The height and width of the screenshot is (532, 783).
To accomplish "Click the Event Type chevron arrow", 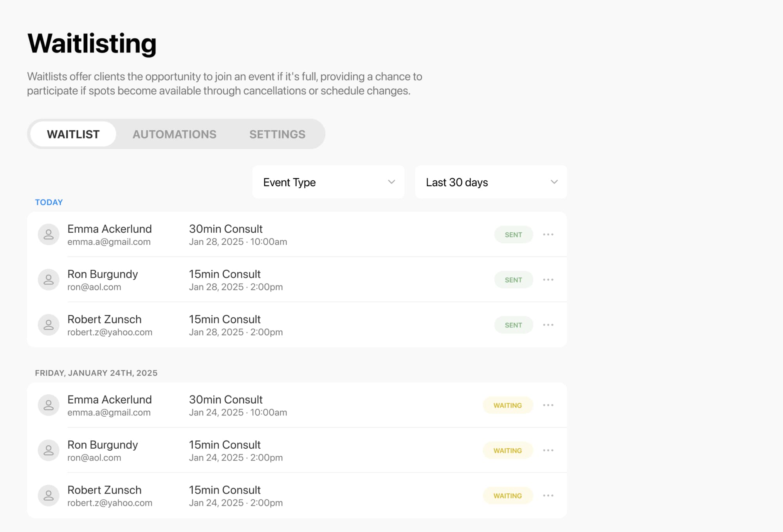I will [391, 182].
